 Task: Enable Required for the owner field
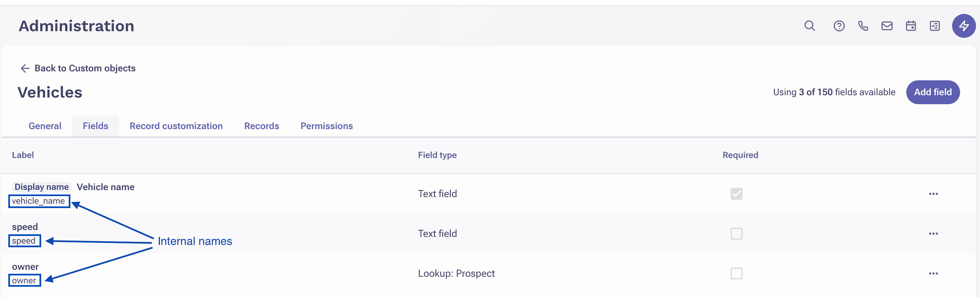[737, 273]
